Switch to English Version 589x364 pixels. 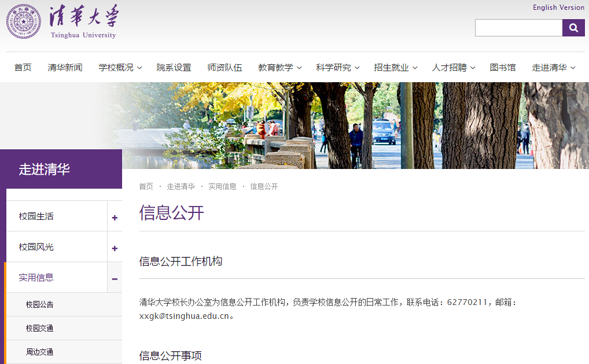(558, 8)
